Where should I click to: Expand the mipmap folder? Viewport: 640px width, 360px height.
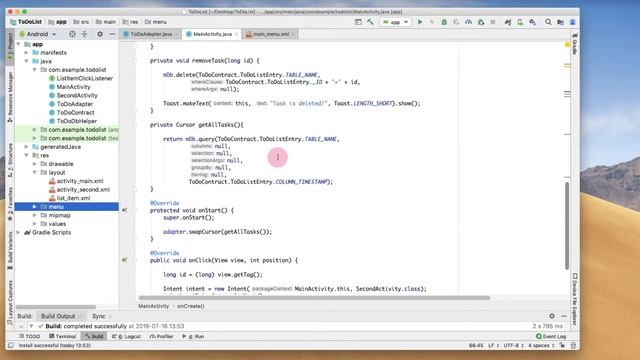(35, 216)
